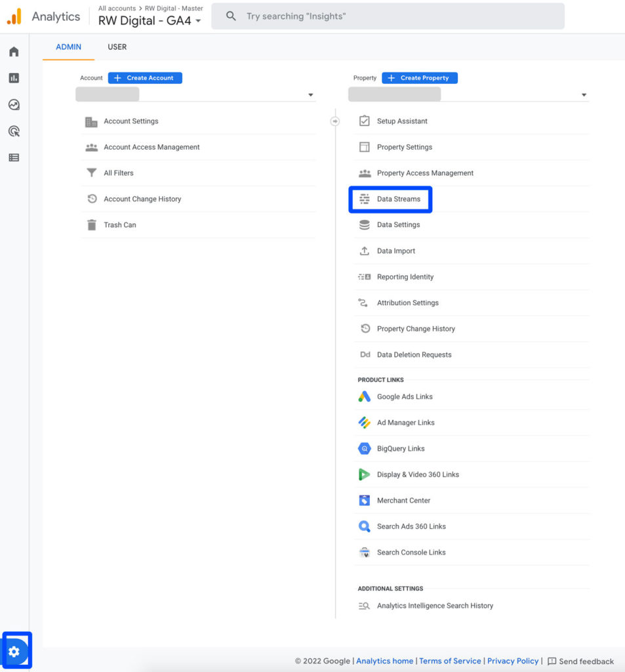Open the Merchant Center label
625x672 pixels.
[x=403, y=500]
